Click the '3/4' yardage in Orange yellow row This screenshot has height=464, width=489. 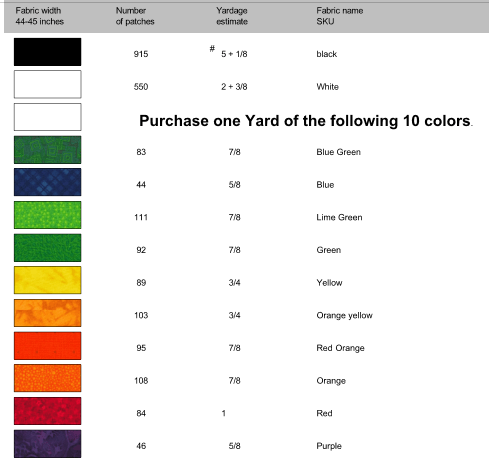(234, 315)
